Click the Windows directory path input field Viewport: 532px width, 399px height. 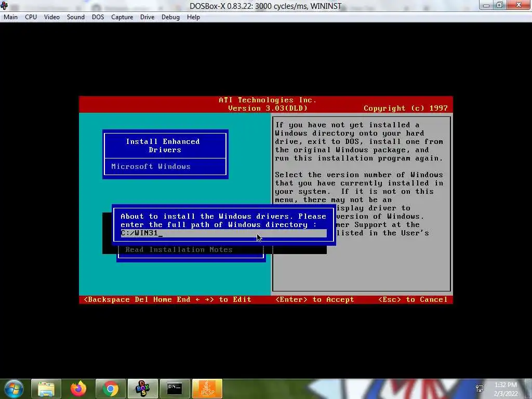pyautogui.click(x=223, y=233)
